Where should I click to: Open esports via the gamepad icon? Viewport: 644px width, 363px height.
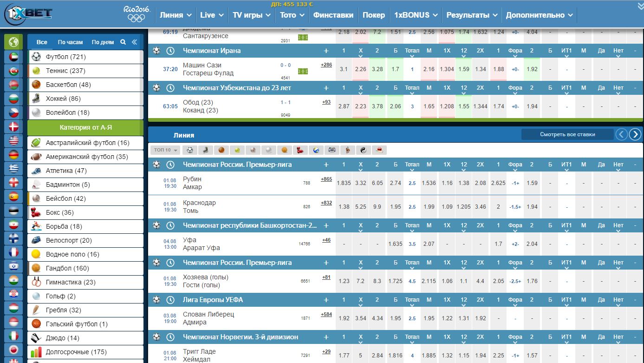(x=331, y=150)
